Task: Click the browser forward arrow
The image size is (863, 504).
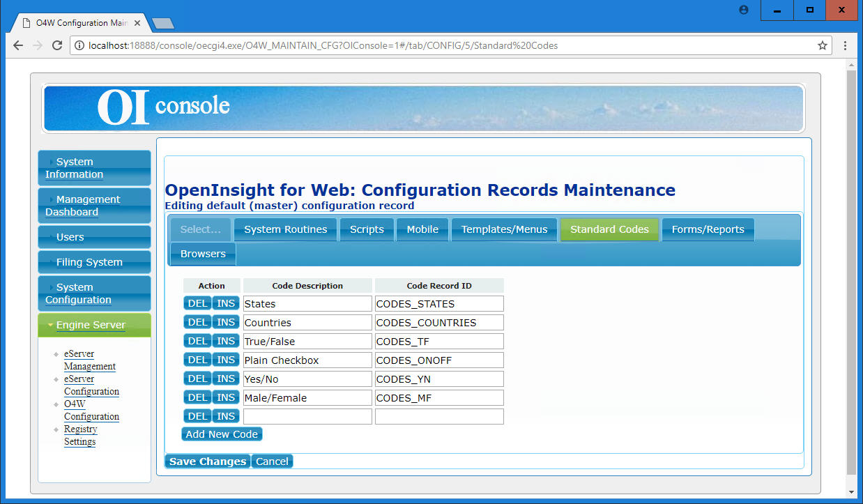Action: (38, 45)
